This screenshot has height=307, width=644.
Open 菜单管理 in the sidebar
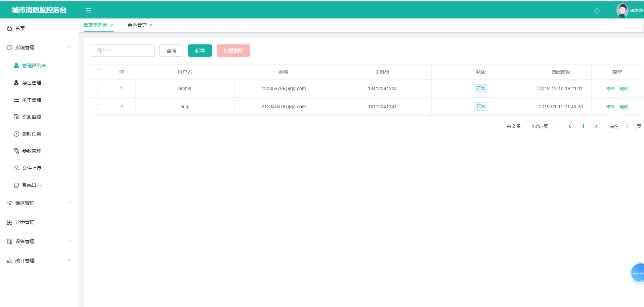point(31,100)
